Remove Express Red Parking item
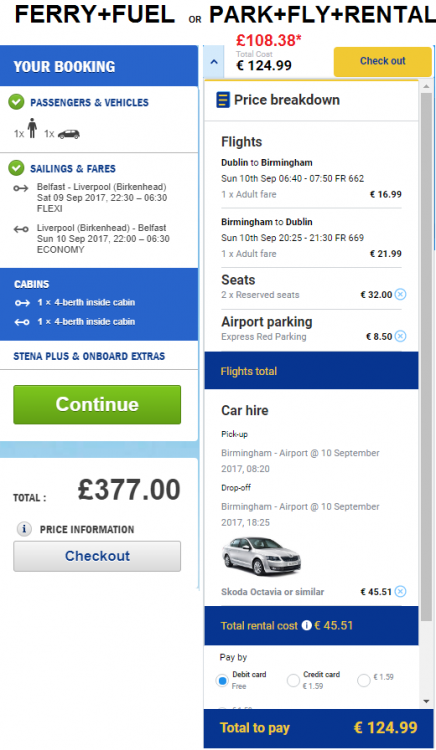This screenshot has width=436, height=750. 401,336
